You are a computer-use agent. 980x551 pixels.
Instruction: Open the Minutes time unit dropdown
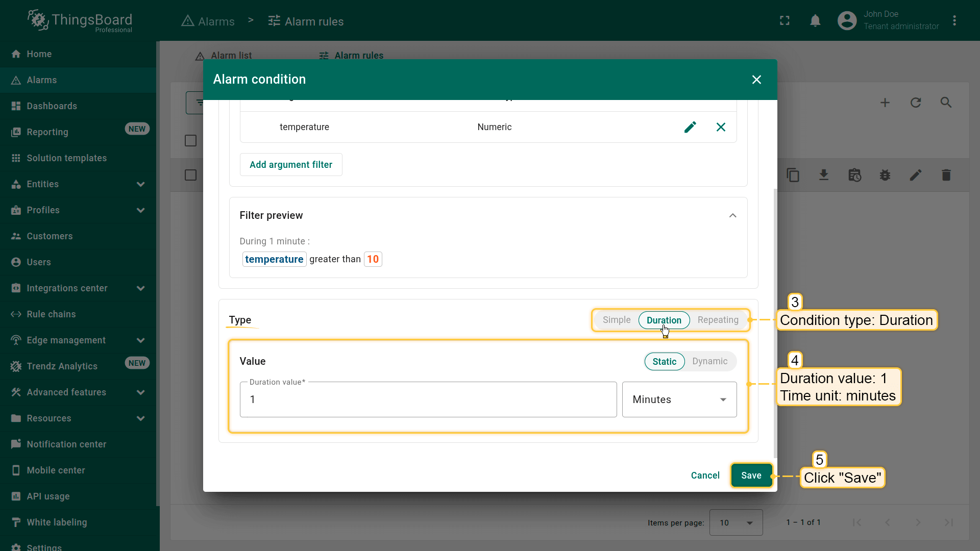pyautogui.click(x=679, y=399)
